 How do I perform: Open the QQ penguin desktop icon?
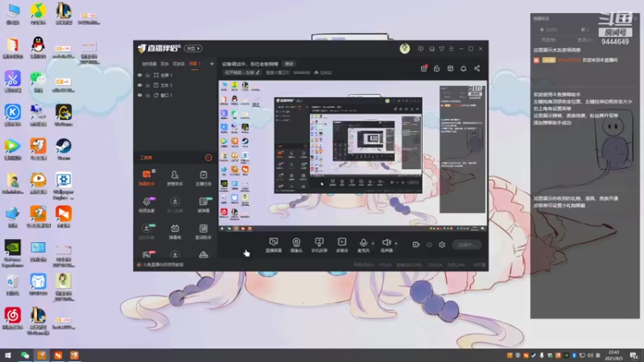pyautogui.click(x=38, y=47)
